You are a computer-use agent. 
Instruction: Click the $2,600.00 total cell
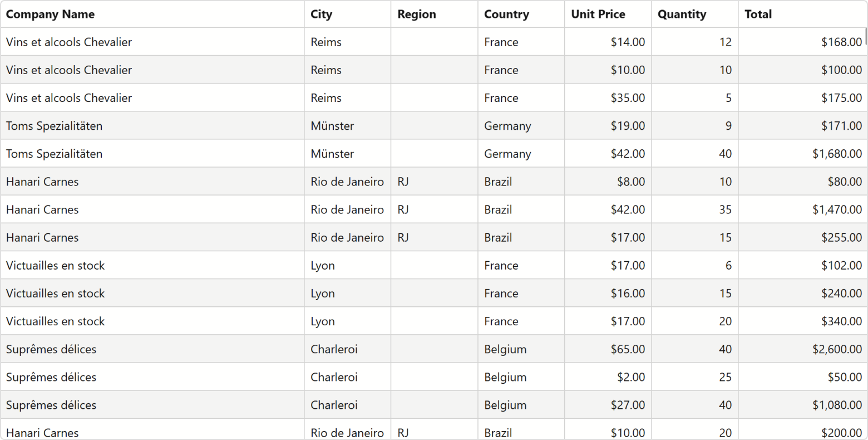point(802,349)
